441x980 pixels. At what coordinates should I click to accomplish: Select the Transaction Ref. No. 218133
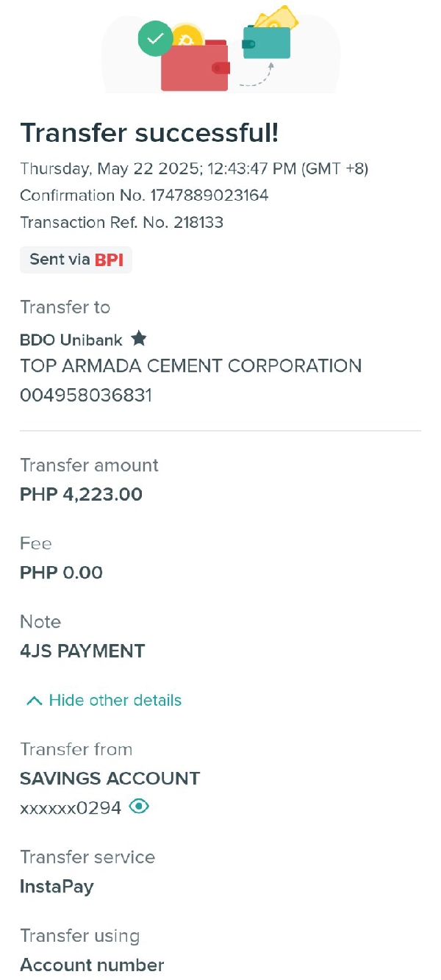(198, 222)
